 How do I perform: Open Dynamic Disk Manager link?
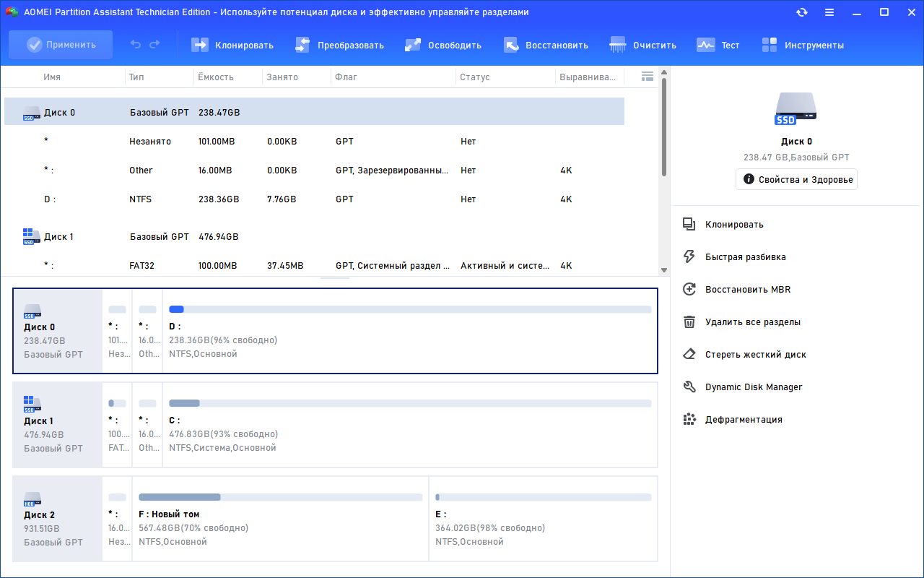(x=754, y=387)
